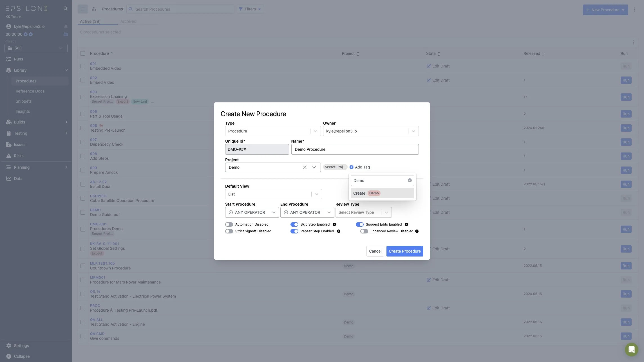Switch to tree hierarchy view icon

94,9
